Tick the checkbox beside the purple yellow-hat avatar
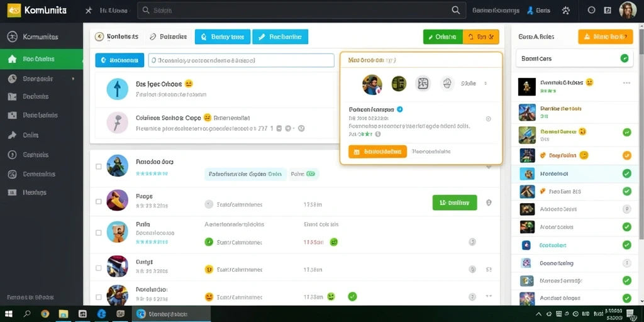Screen dimensions: 644x322 coord(99,202)
